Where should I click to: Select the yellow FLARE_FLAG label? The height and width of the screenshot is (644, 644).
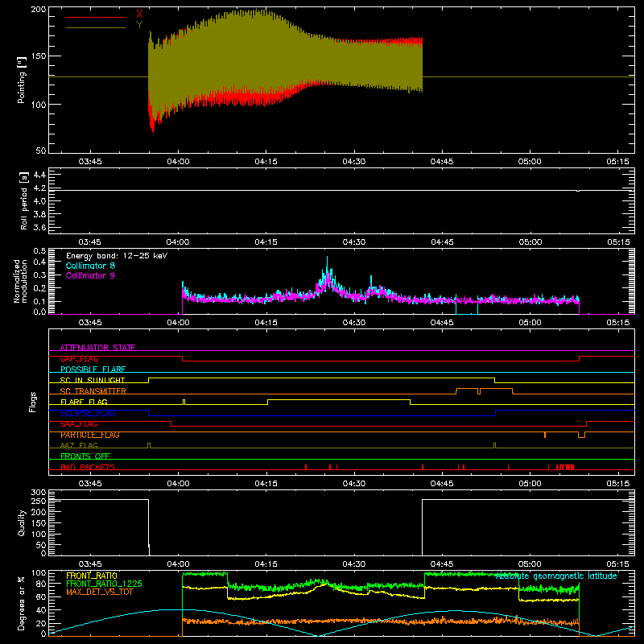click(84, 402)
